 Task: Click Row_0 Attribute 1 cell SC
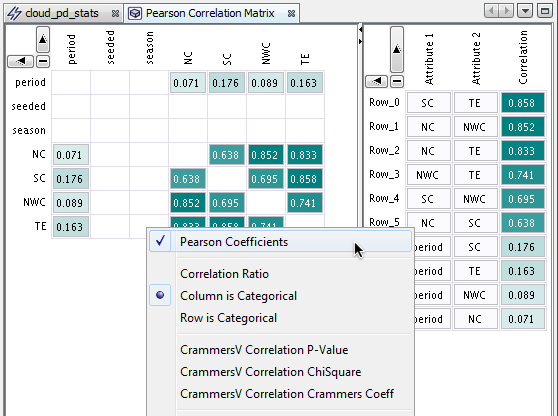(x=429, y=103)
